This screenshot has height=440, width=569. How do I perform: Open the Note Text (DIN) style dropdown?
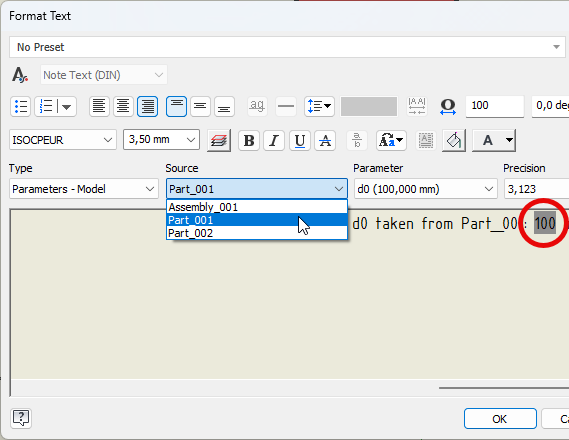point(104,75)
